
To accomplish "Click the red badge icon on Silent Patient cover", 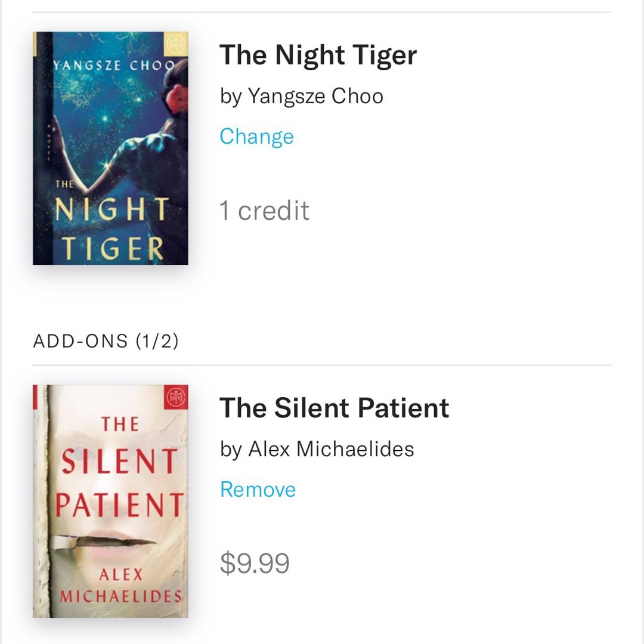I will [176, 397].
